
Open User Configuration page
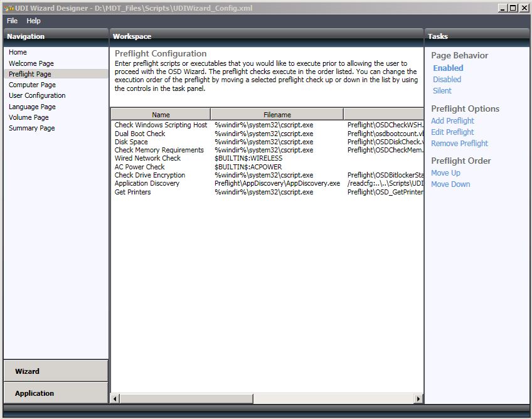37,95
